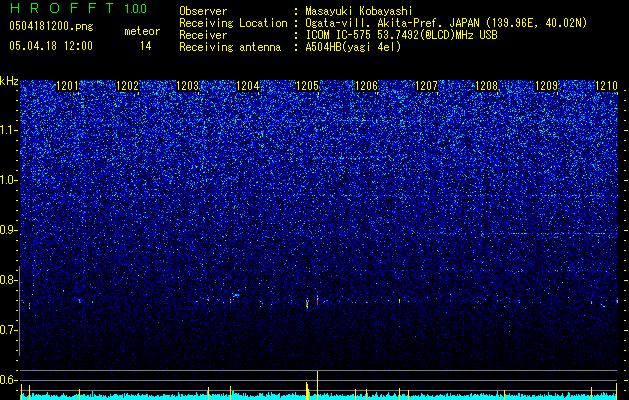Select observer name Masayuki Kobayashi
The image size is (629, 400).
point(359,12)
